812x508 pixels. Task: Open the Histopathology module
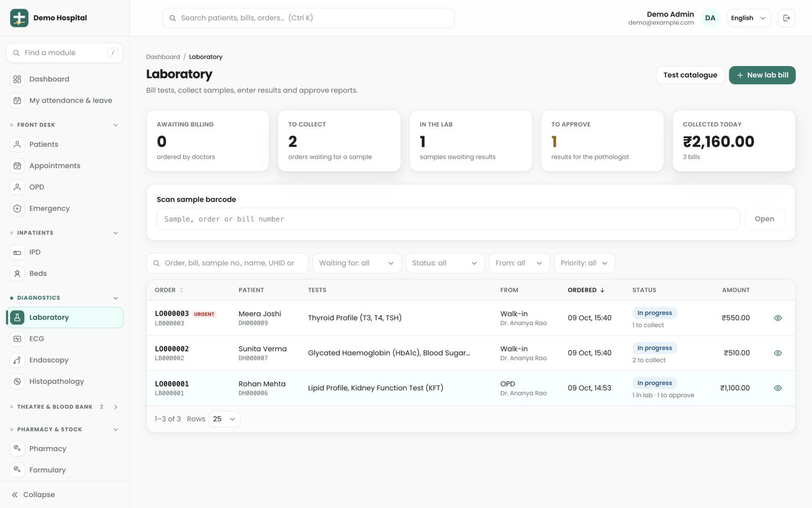(x=65, y=382)
